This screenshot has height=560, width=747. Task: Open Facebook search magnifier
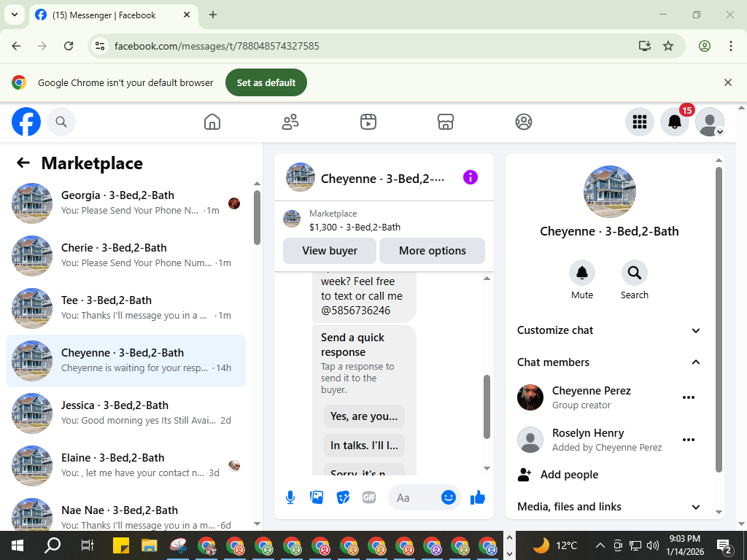[61, 122]
